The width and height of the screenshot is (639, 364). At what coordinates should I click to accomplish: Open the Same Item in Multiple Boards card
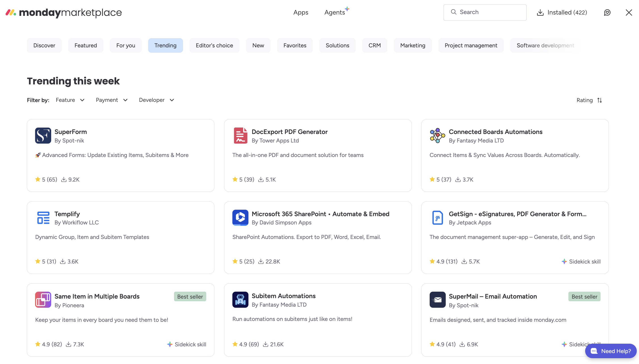pos(97,297)
